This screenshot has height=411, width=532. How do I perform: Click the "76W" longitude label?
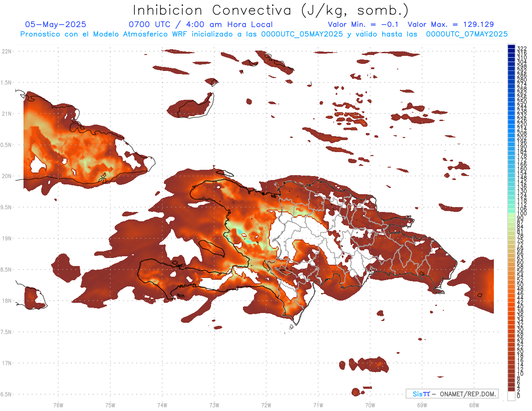pos(58,405)
